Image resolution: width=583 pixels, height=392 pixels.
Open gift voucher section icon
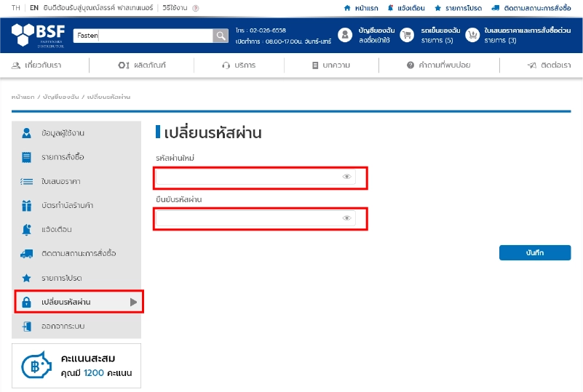coord(27,206)
